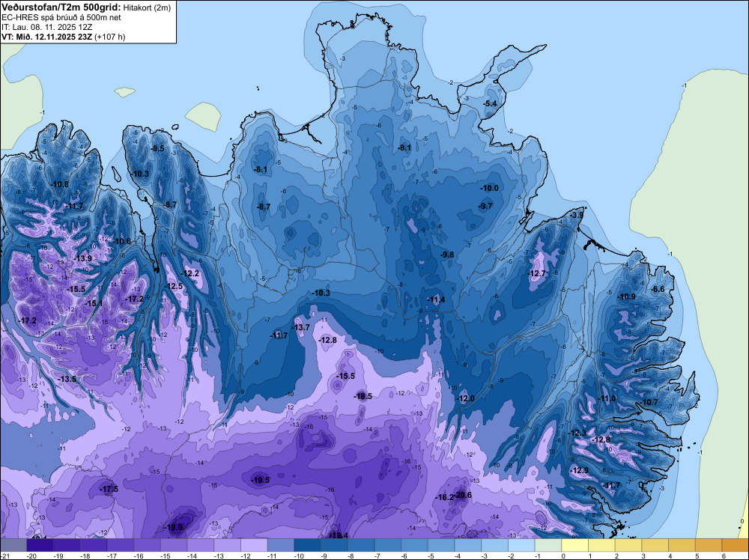Select the -10.9 temperature reading

click(x=626, y=296)
